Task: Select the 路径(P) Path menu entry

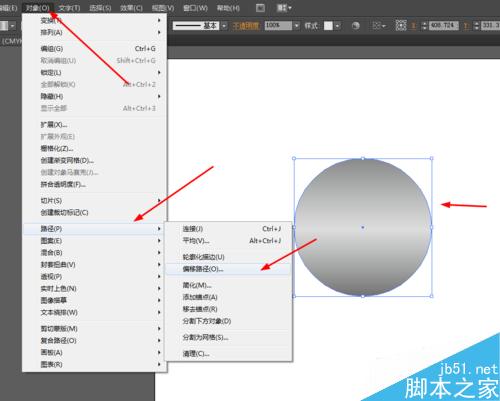Action: coord(94,229)
